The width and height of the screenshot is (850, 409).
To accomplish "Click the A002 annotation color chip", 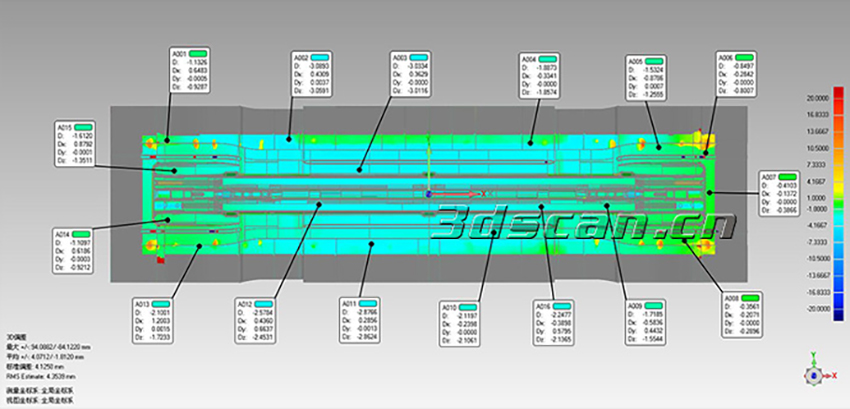I will point(322,58).
